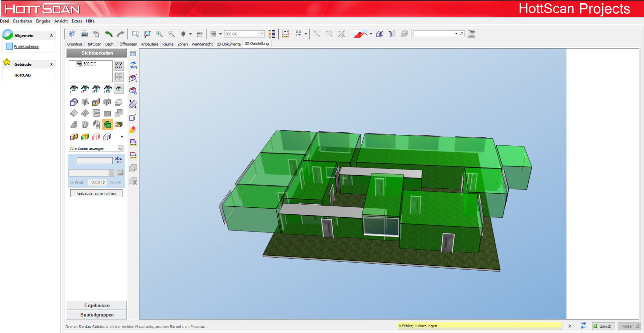Click the zoom in magnifier icon
The height and width of the screenshot is (333, 644).
click(x=160, y=34)
